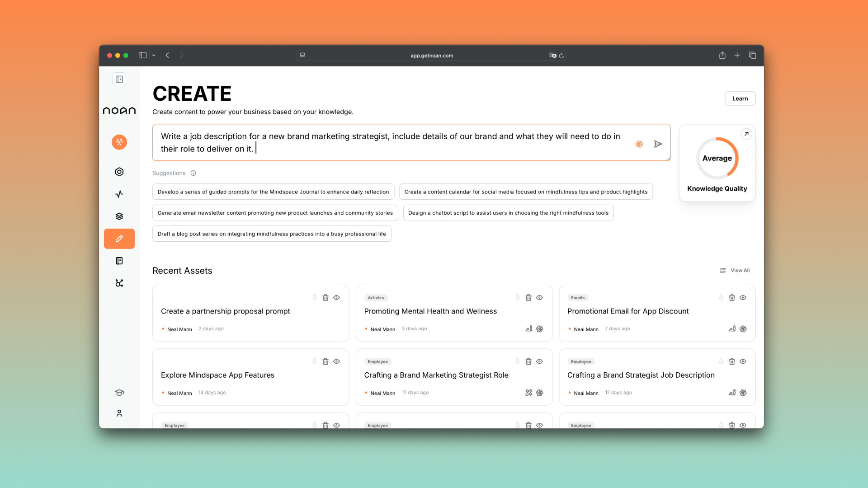Show Safari tab overview
Screen dimensions: 868x488
click(x=752, y=55)
